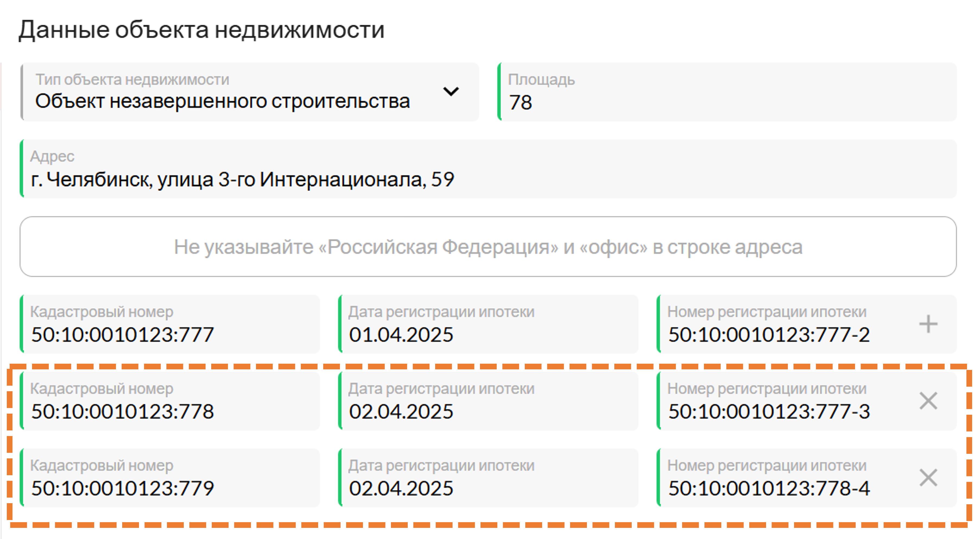
Task: Click the cadastral number field 50:10:0010123:777
Action: pos(170,324)
